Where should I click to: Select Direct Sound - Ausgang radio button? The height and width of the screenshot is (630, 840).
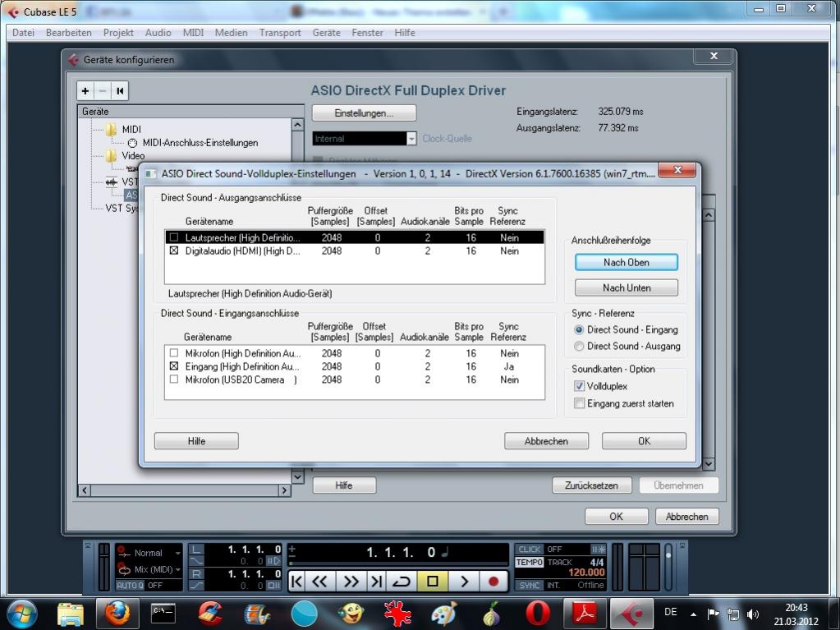tap(579, 346)
